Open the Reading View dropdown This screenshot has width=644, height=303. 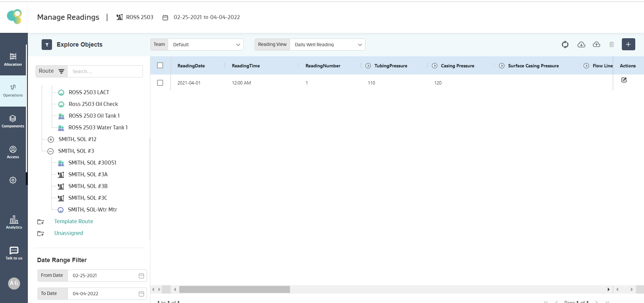tap(327, 45)
